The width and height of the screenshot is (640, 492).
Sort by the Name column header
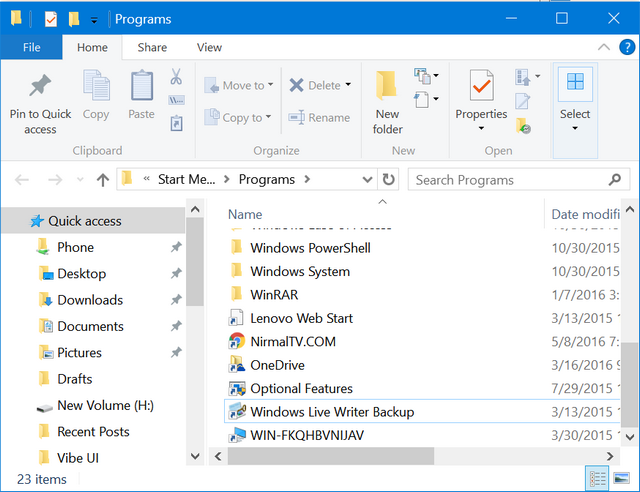[245, 214]
